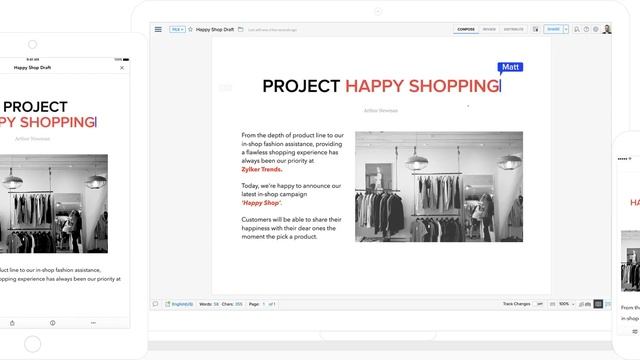Click the fit-width icon left of zoom
The height and width of the screenshot is (360, 640).
[x=553, y=304]
